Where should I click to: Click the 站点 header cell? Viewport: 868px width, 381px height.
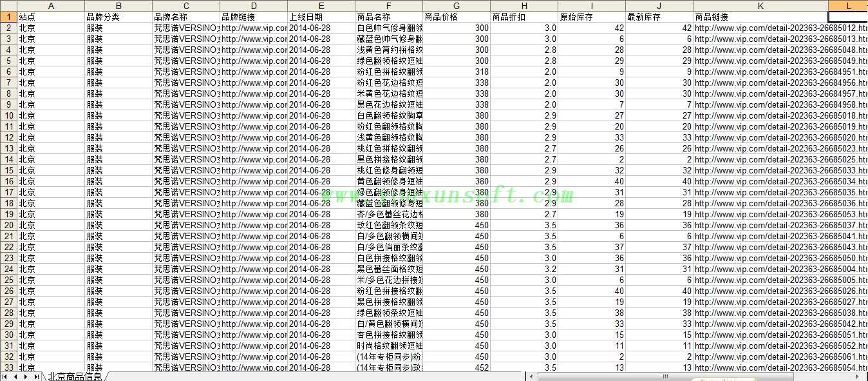[x=51, y=17]
